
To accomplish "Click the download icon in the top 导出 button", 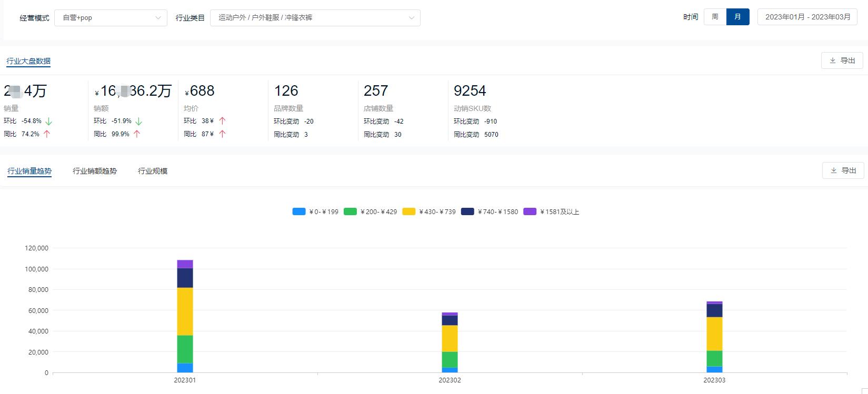I will point(833,60).
